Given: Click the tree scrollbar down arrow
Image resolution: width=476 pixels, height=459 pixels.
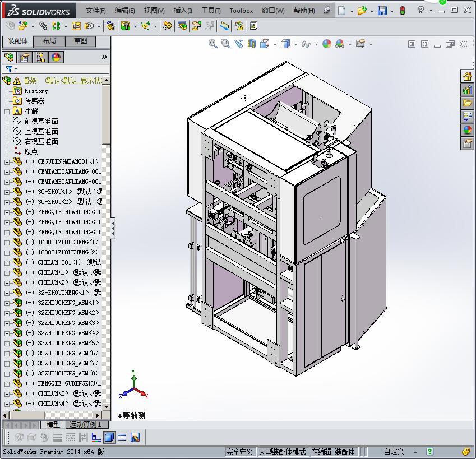Looking at the screenshot, I should tap(106, 406).
